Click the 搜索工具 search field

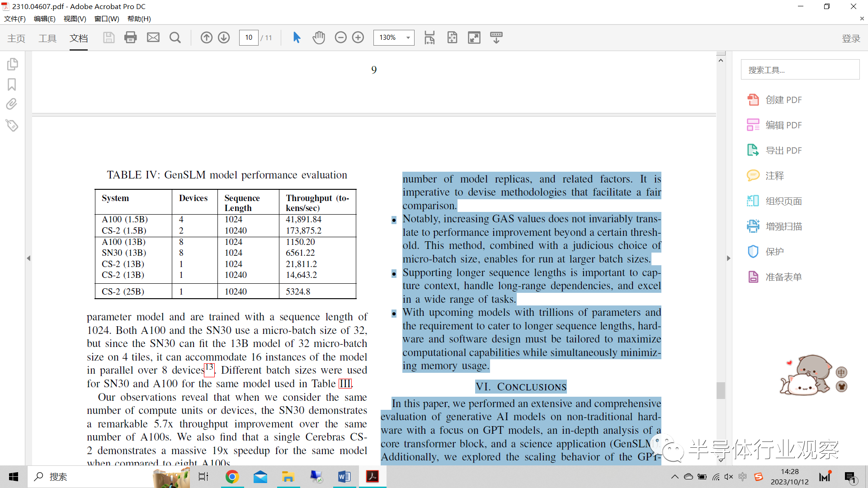pos(800,70)
